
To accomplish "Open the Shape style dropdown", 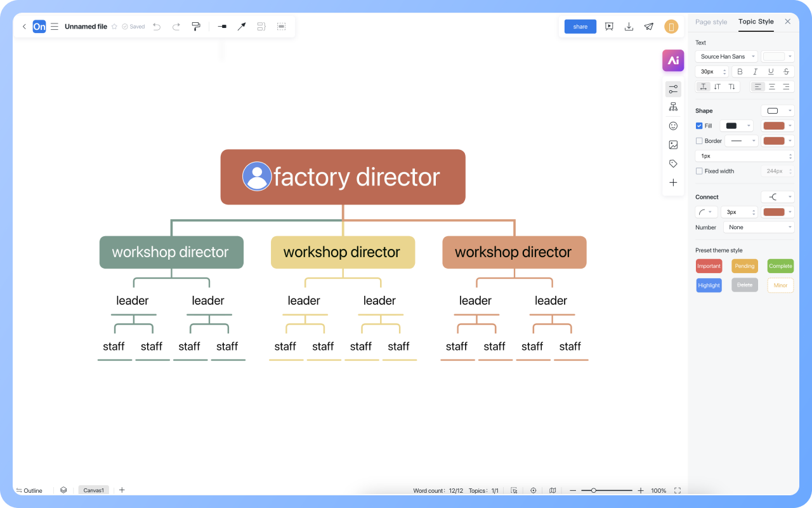I will (777, 110).
